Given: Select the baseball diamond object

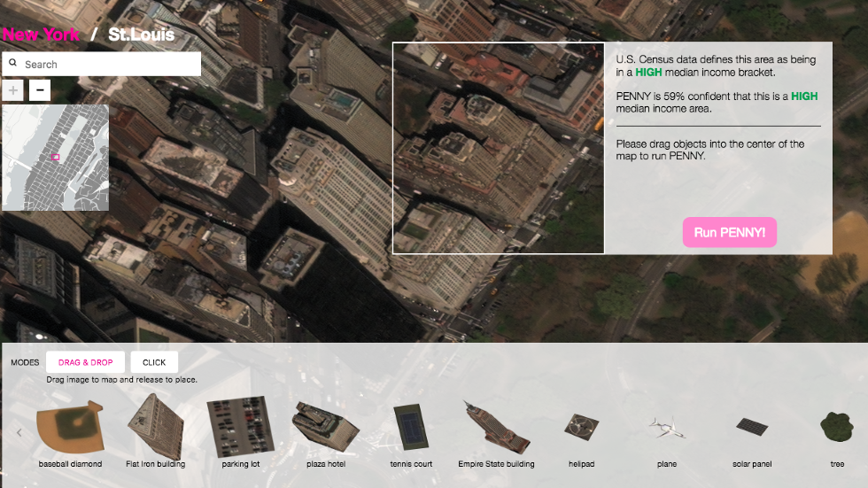Looking at the screenshot, I should tap(70, 428).
